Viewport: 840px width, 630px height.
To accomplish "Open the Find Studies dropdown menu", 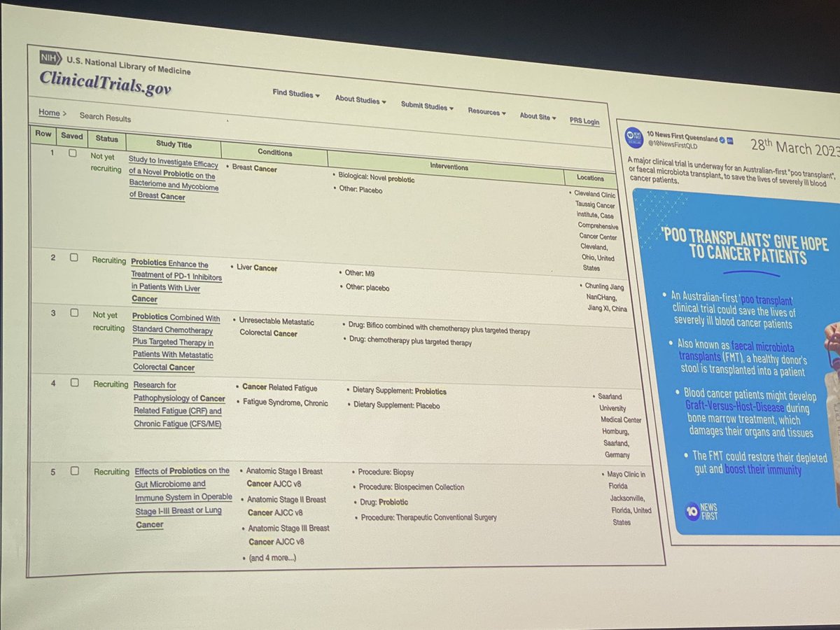I will point(295,94).
